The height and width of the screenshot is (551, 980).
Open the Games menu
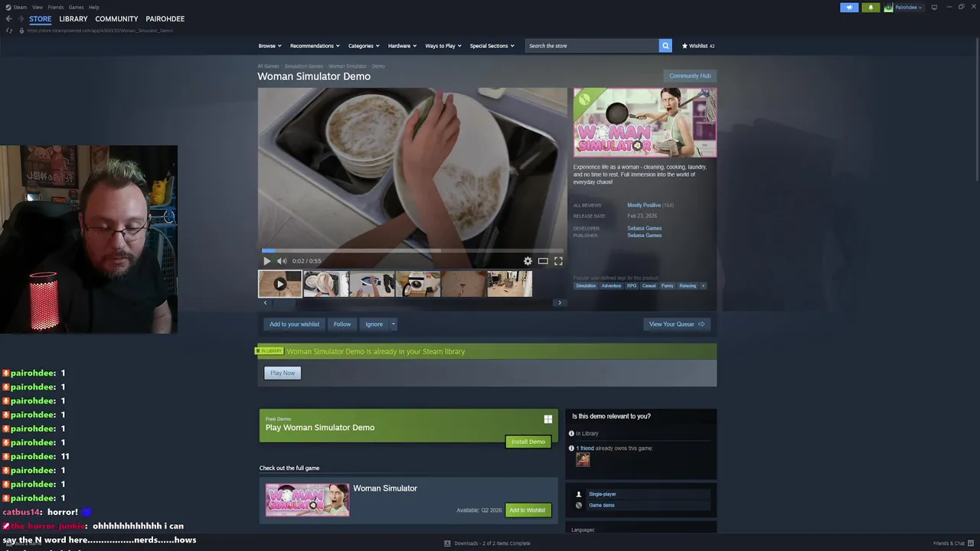click(76, 7)
